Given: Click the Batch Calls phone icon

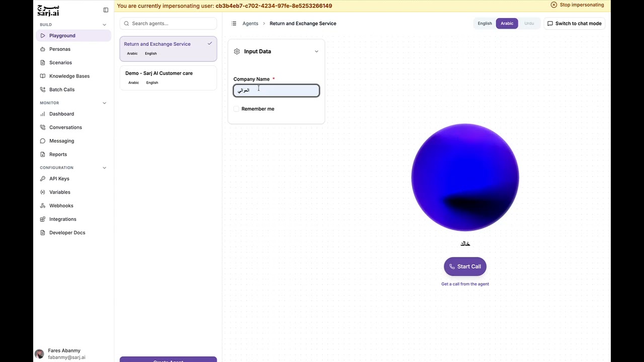Looking at the screenshot, I should [43, 89].
